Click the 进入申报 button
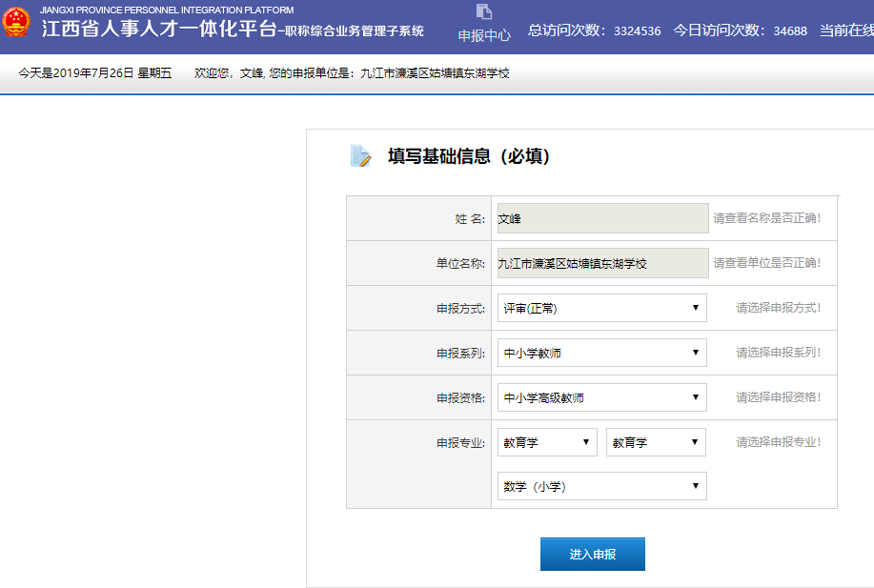The width and height of the screenshot is (874, 588). click(592, 554)
